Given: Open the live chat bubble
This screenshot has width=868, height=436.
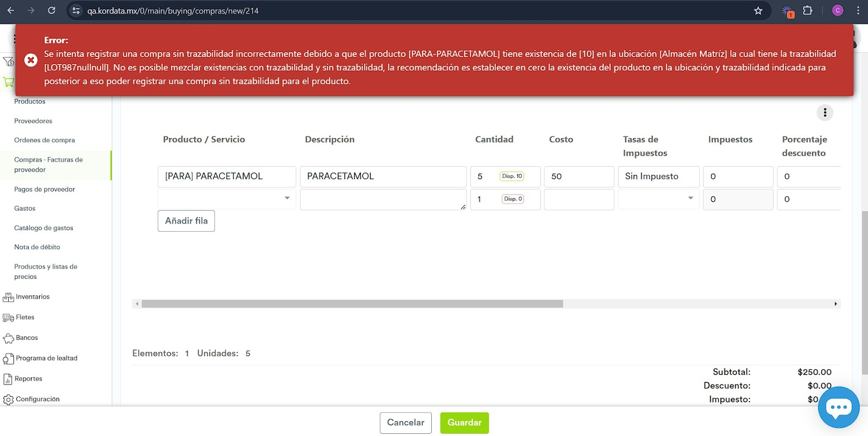Looking at the screenshot, I should pyautogui.click(x=838, y=407).
